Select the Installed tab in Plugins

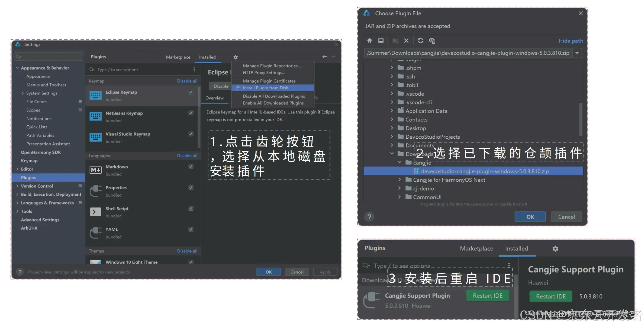click(208, 57)
